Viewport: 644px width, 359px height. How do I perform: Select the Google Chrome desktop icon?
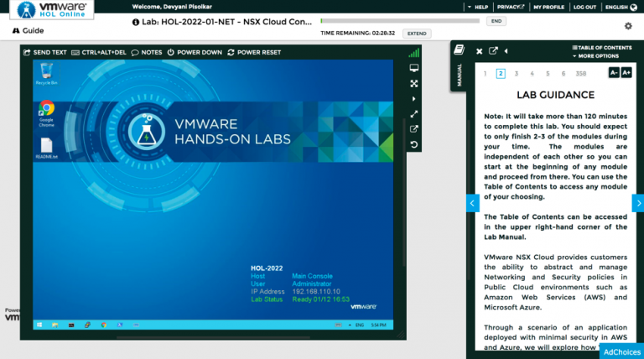click(46, 113)
